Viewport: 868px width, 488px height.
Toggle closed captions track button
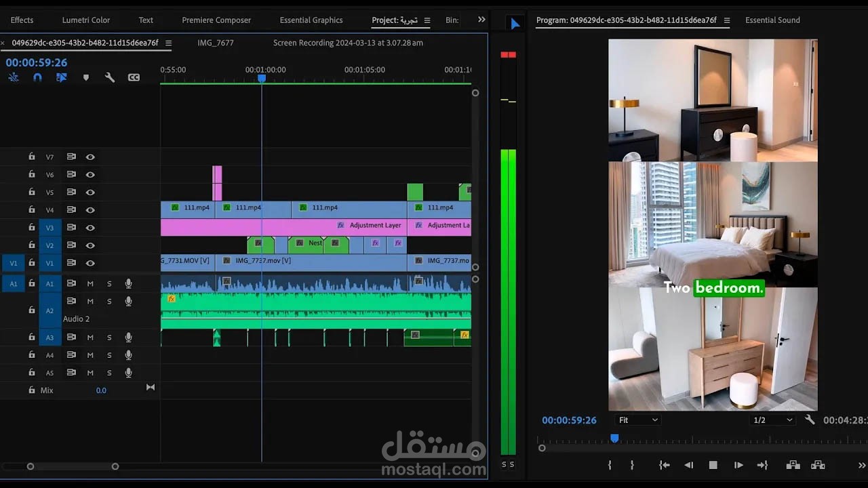[x=134, y=77]
